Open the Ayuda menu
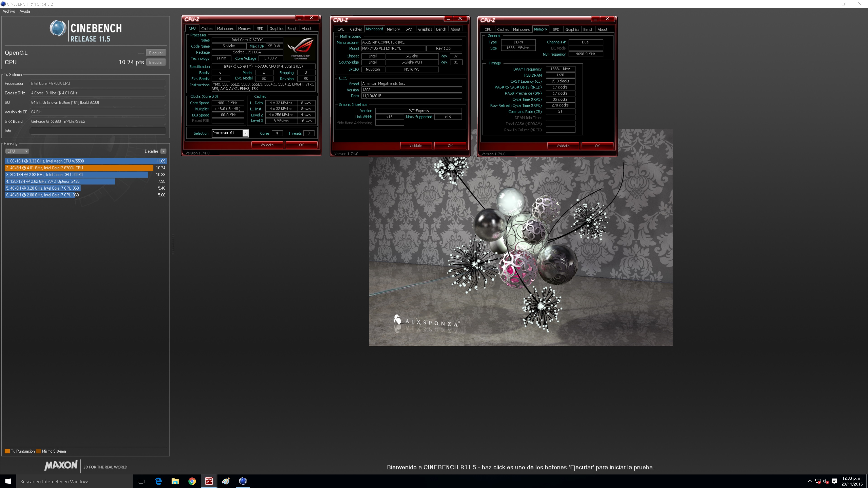This screenshot has height=488, width=868. point(25,11)
